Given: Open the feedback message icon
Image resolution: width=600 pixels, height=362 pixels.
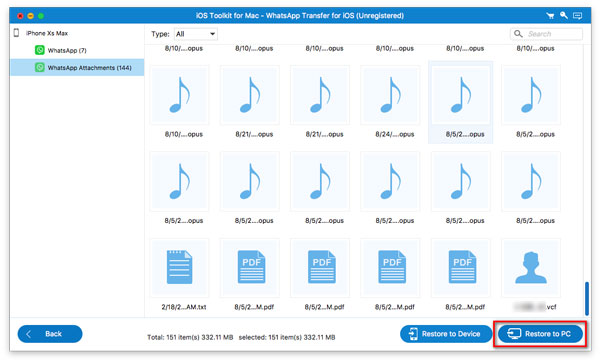Looking at the screenshot, I should click(x=577, y=16).
